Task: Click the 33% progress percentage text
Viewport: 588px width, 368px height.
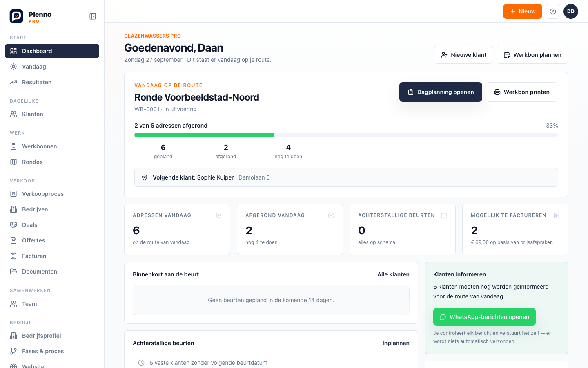Action: tap(552, 126)
